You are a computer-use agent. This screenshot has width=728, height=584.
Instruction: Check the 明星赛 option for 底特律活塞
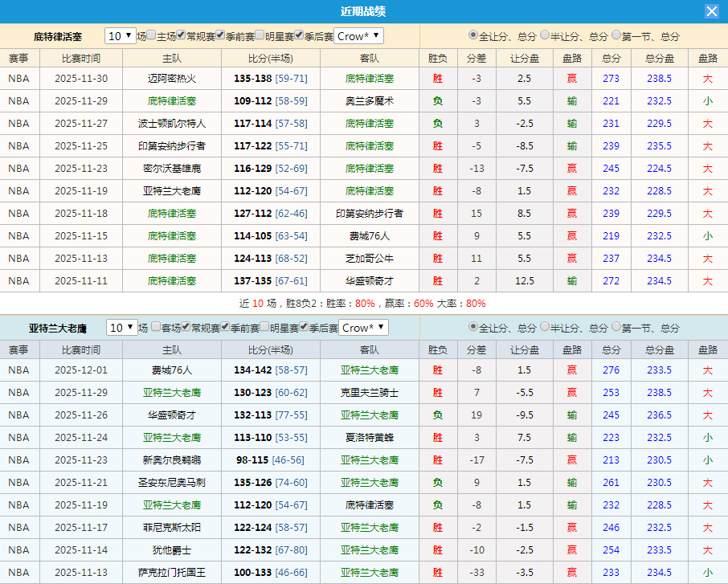[x=260, y=35]
